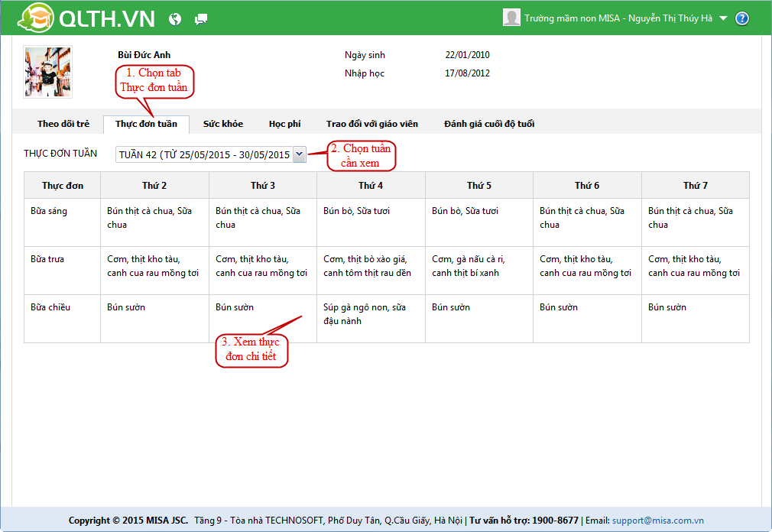Click the Nhập học label

pyautogui.click(x=365, y=73)
